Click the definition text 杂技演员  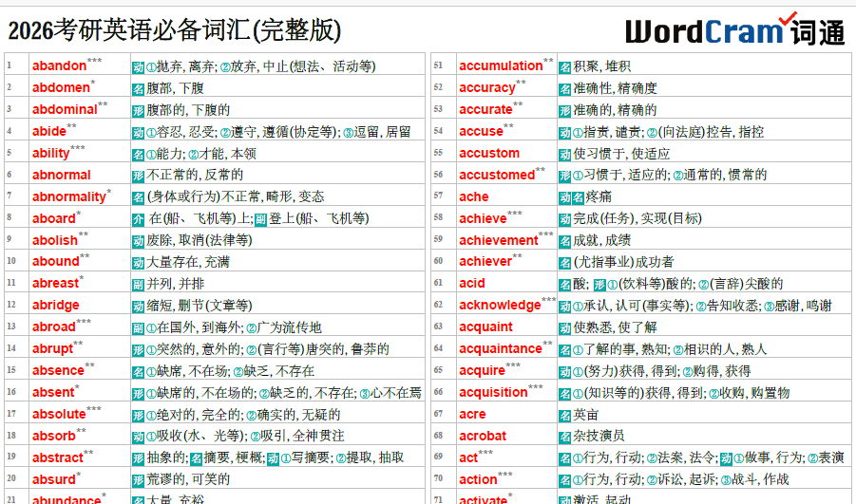click(x=599, y=436)
